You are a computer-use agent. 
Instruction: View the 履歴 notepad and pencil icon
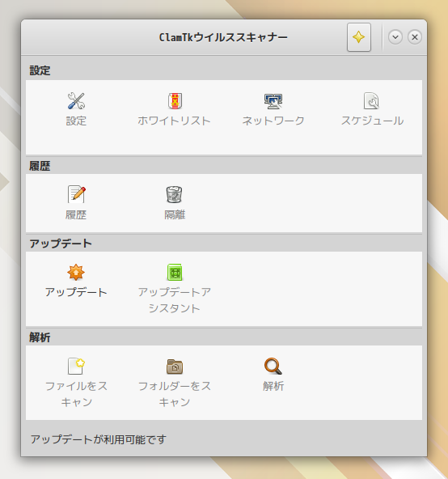click(76, 194)
